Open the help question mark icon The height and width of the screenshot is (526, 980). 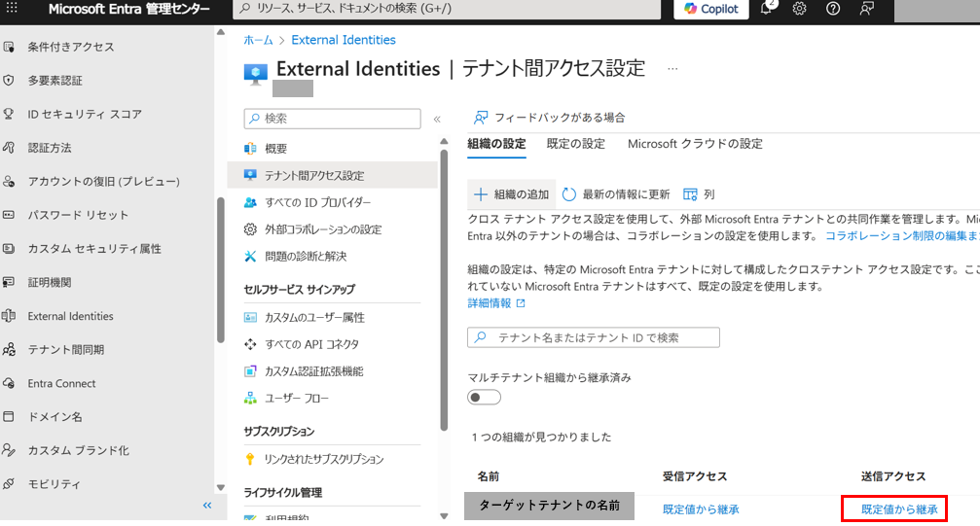tap(832, 9)
